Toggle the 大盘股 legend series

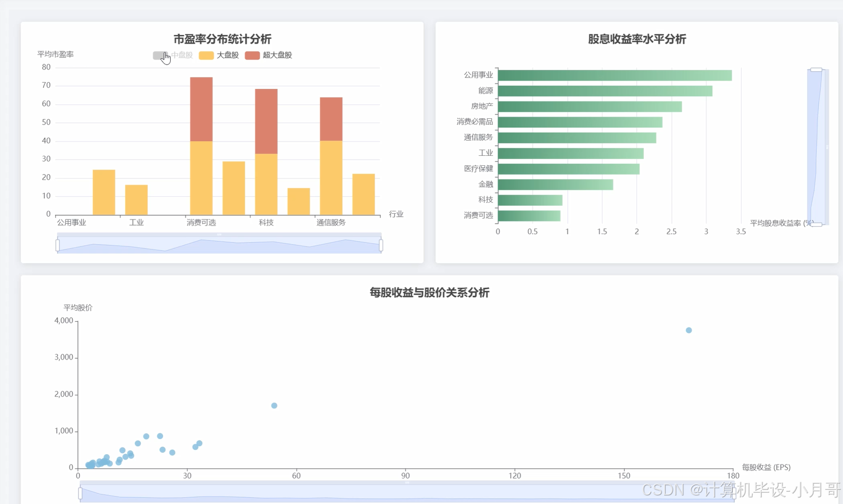coord(219,55)
